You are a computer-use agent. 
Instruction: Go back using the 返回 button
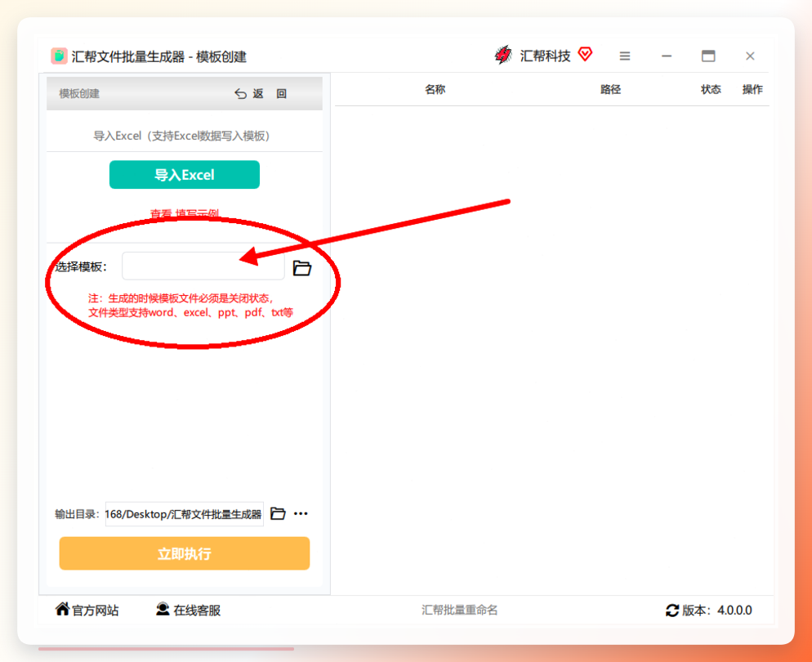[x=260, y=94]
